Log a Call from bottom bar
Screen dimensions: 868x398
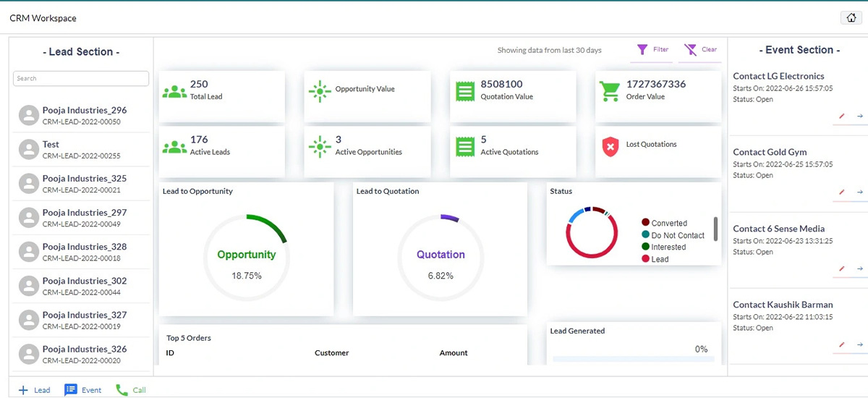[131, 390]
